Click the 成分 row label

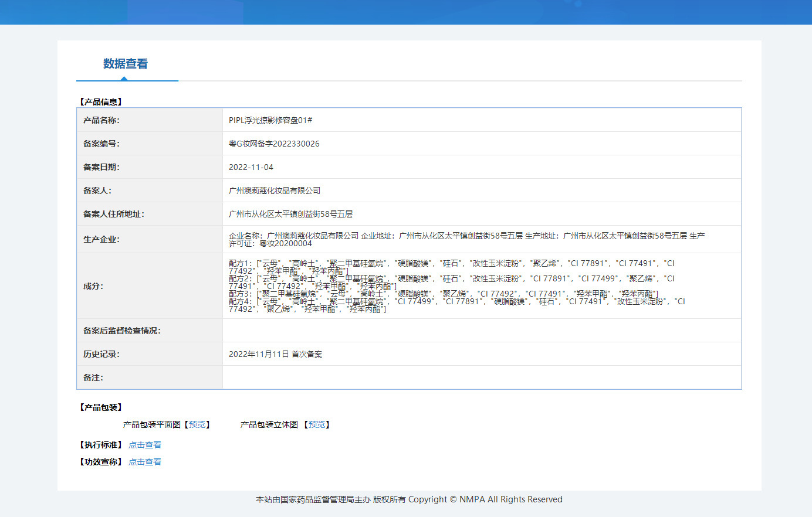pyautogui.click(x=93, y=286)
